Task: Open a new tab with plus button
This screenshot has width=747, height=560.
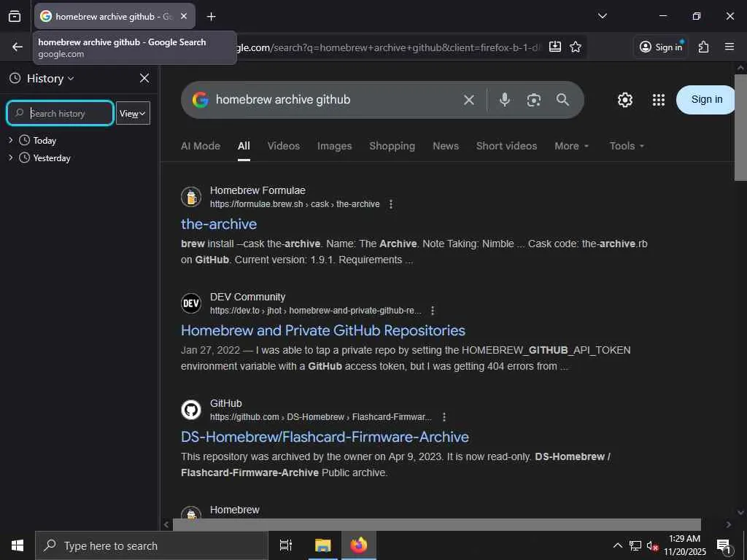Action: 211,17
